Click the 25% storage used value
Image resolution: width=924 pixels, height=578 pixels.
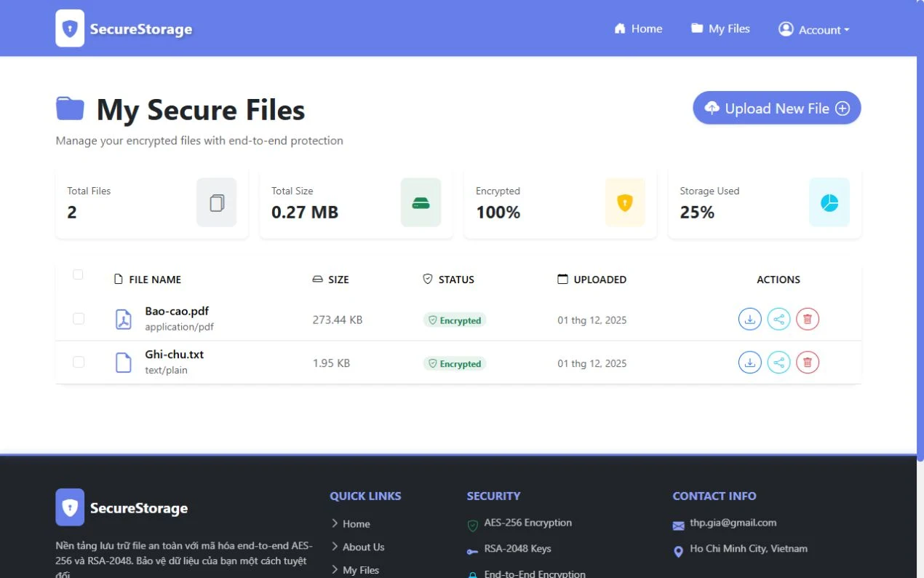(697, 213)
